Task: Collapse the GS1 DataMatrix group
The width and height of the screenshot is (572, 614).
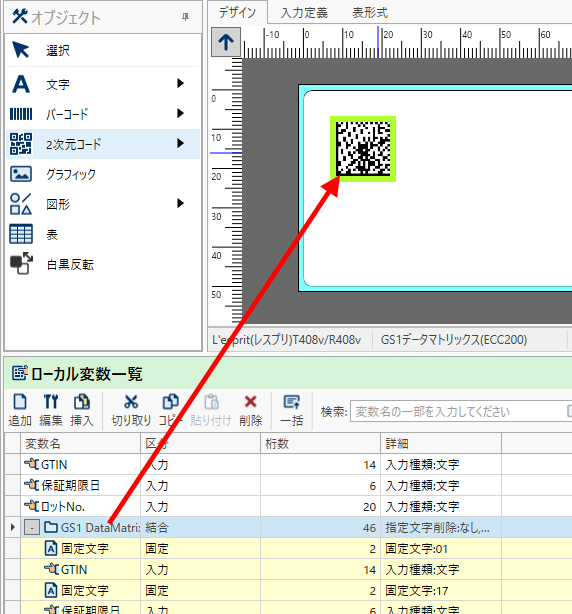Action: [x=32, y=527]
